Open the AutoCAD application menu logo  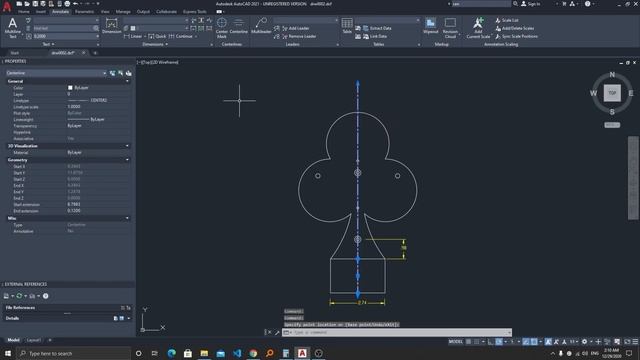7,7
